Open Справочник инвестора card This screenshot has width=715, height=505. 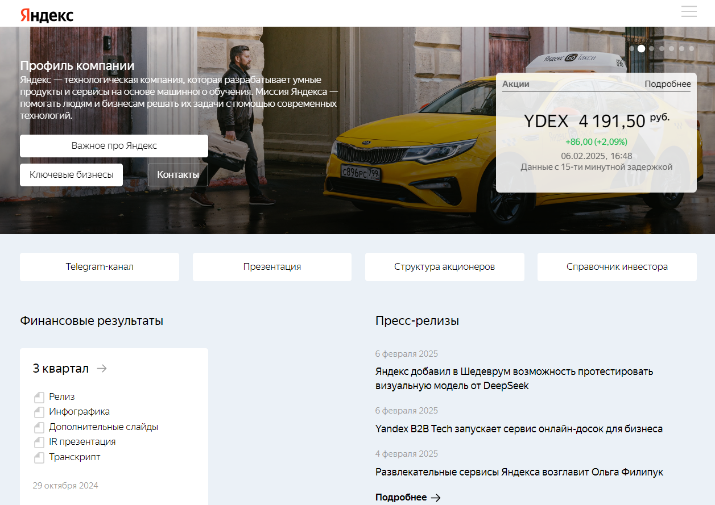[617, 267]
